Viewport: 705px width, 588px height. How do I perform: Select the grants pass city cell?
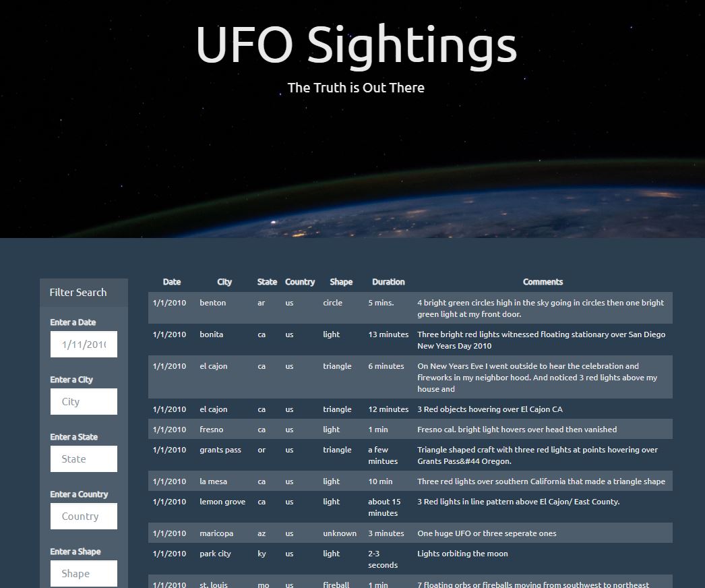[220, 450]
